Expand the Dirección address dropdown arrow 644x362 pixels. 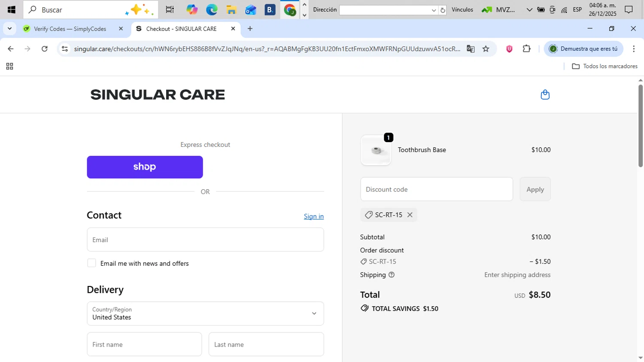pyautogui.click(x=434, y=10)
